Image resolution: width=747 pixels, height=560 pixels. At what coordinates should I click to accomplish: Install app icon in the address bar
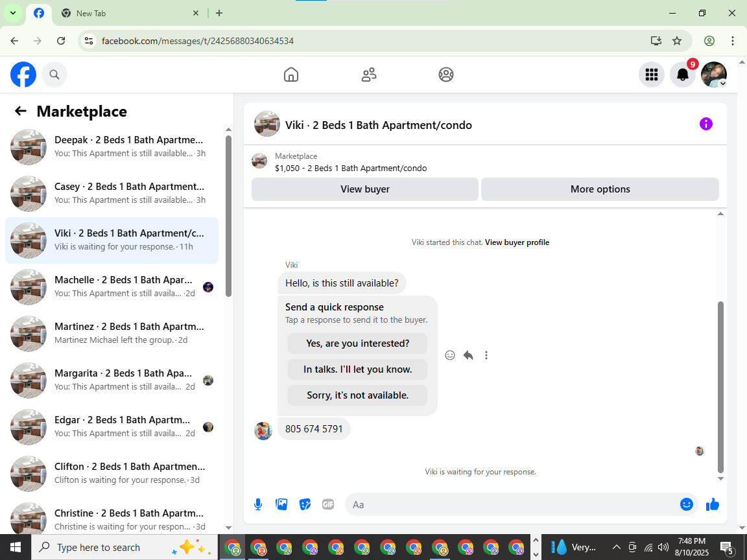(x=656, y=41)
